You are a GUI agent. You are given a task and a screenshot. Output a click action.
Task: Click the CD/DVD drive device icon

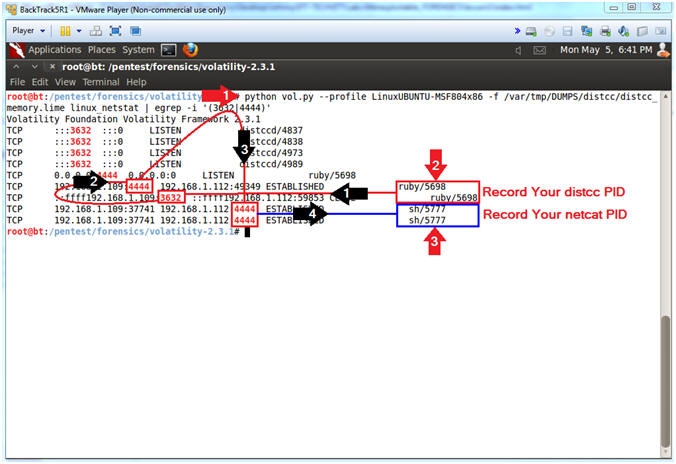click(x=549, y=31)
